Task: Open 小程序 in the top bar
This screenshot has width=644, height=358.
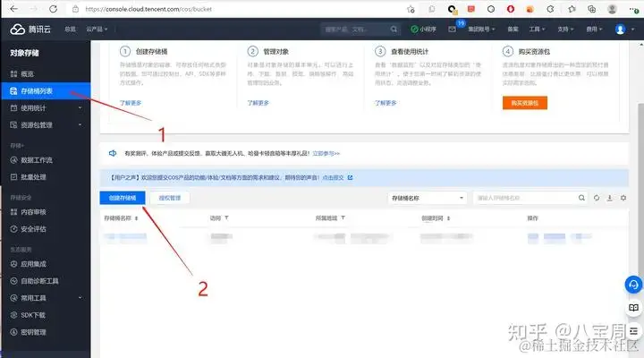Action: pyautogui.click(x=423, y=30)
